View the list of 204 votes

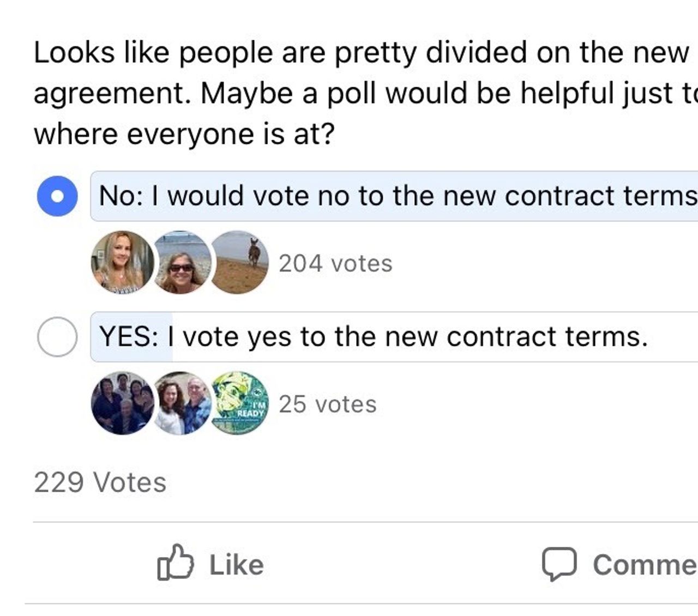click(x=335, y=264)
